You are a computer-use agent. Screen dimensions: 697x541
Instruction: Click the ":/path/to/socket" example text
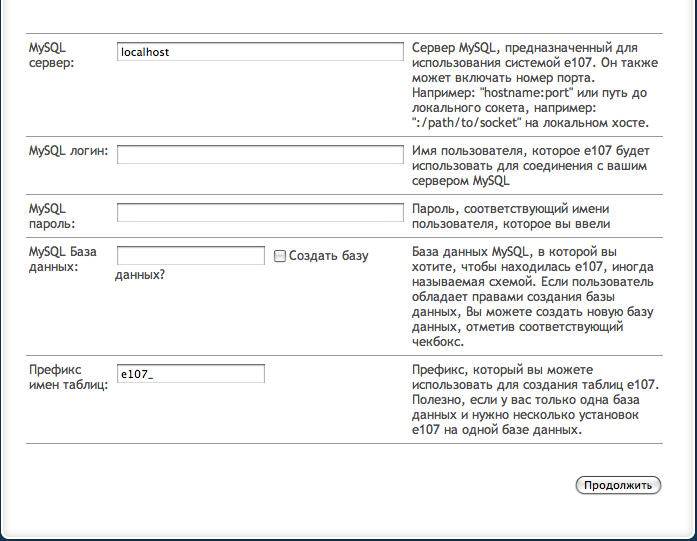(465, 123)
